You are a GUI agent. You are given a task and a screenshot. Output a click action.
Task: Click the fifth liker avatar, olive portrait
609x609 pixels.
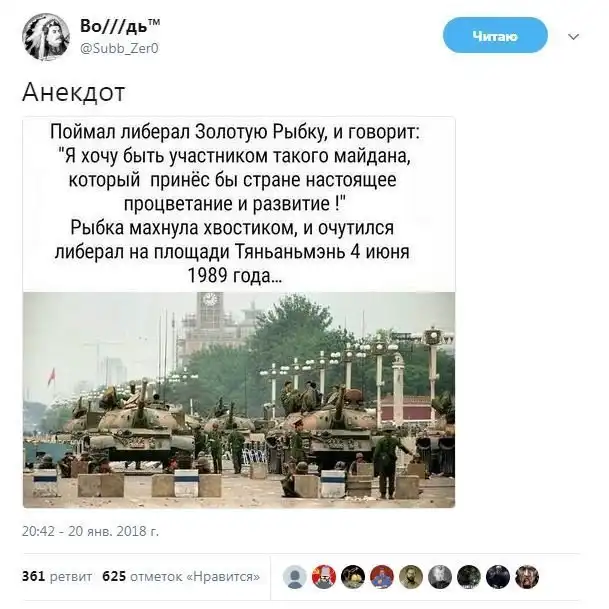pyautogui.click(x=411, y=577)
